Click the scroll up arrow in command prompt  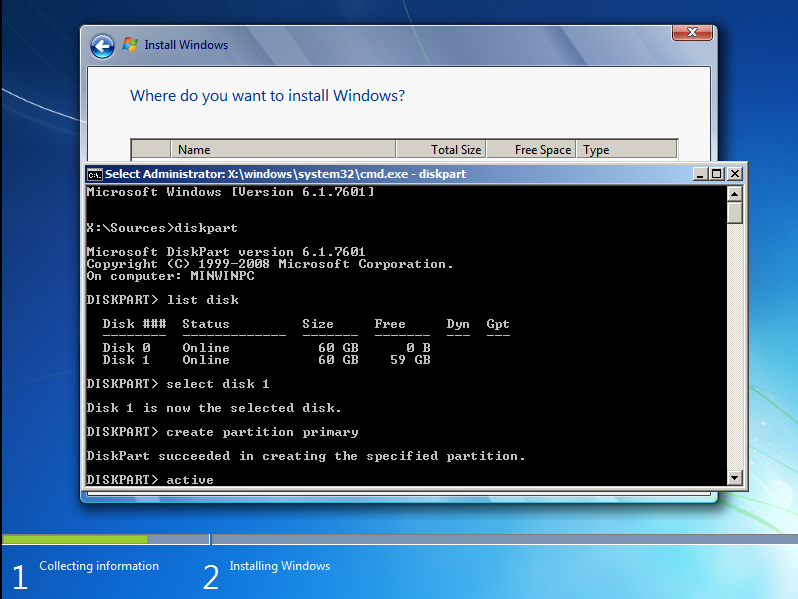coord(735,193)
